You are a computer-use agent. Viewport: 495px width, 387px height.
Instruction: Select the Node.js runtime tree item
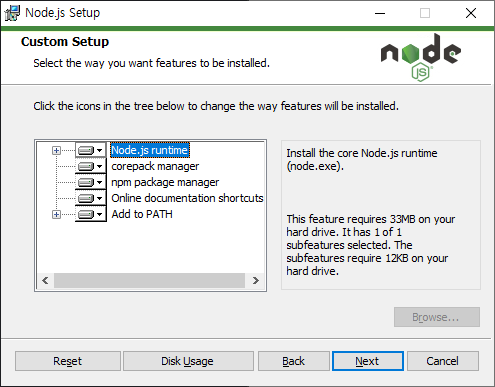150,150
